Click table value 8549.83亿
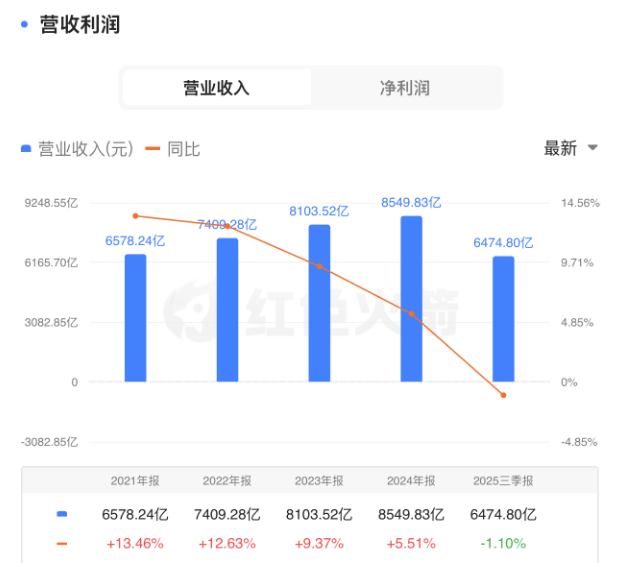620x563 pixels. 411,514
